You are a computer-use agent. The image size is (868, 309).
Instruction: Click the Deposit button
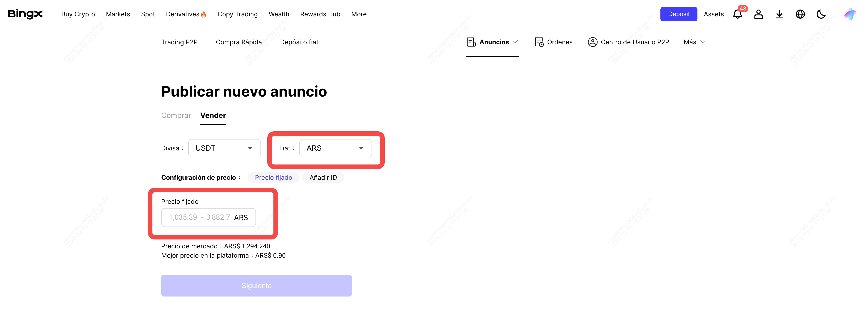pos(678,14)
